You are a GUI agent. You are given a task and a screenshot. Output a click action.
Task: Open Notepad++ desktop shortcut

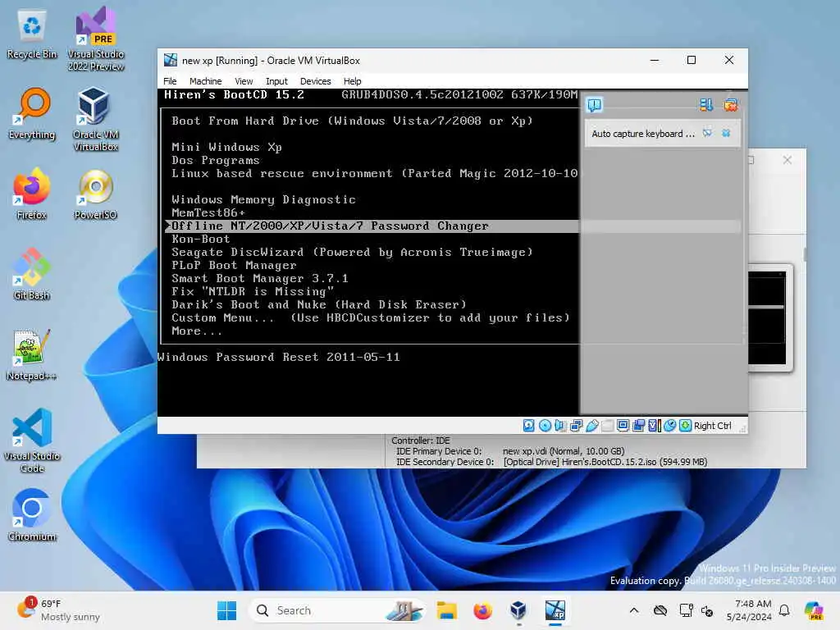[x=32, y=355]
